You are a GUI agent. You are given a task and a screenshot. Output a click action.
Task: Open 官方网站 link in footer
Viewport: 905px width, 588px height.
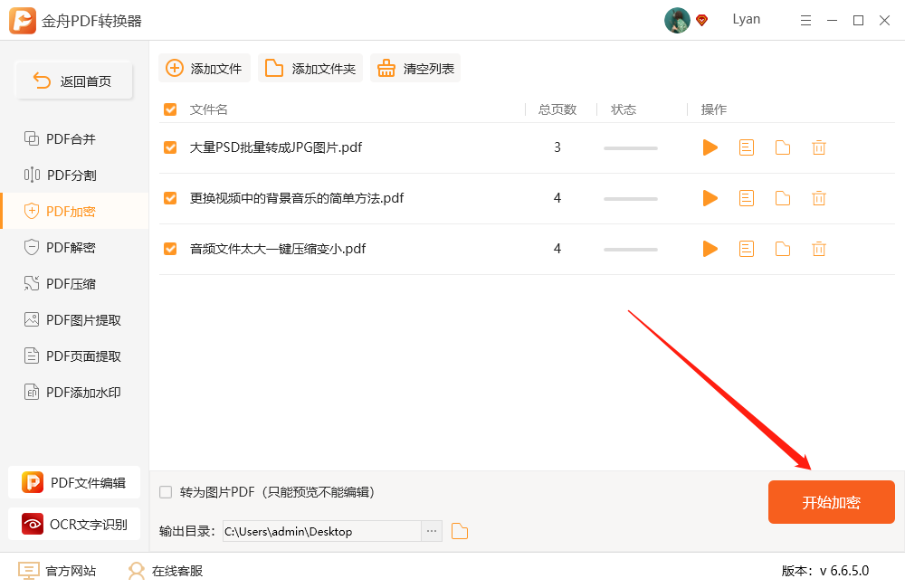pyautogui.click(x=57, y=571)
